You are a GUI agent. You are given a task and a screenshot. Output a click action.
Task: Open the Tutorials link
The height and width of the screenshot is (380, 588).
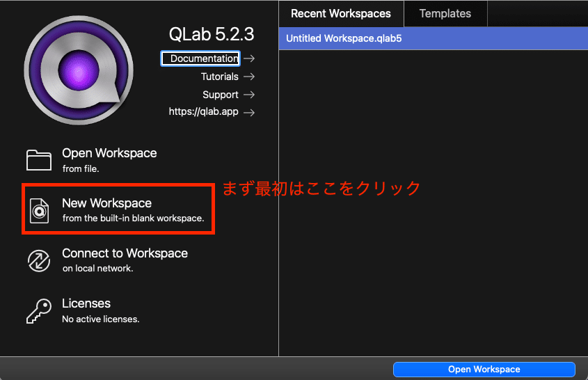220,77
